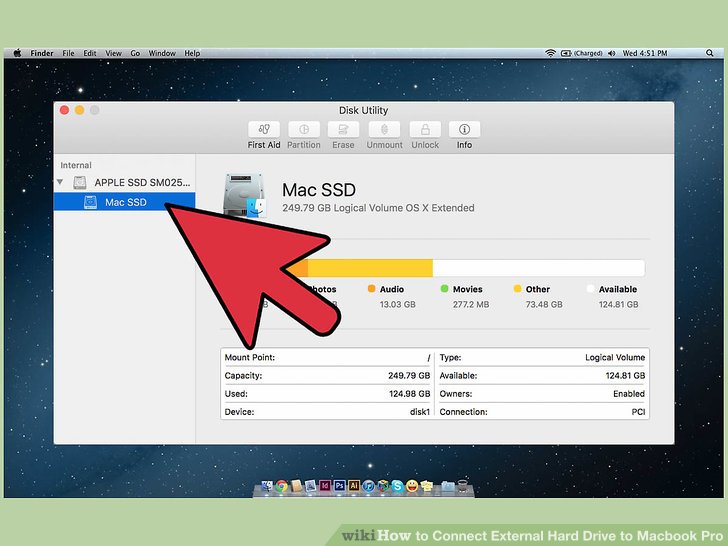Click the Erase toolbar icon
Image resolution: width=728 pixels, height=546 pixels.
(343, 130)
